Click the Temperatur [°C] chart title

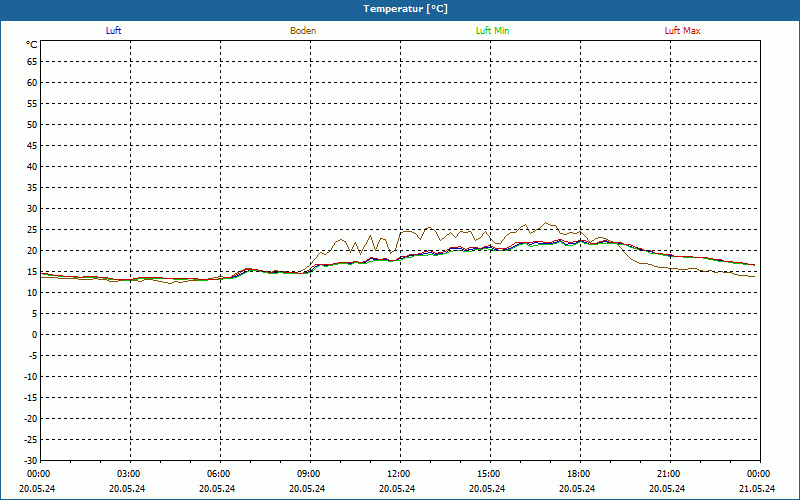(x=406, y=9)
